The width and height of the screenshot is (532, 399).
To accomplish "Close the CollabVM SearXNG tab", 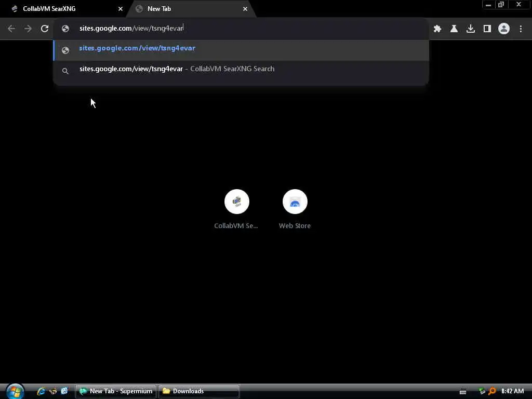I will tap(121, 9).
